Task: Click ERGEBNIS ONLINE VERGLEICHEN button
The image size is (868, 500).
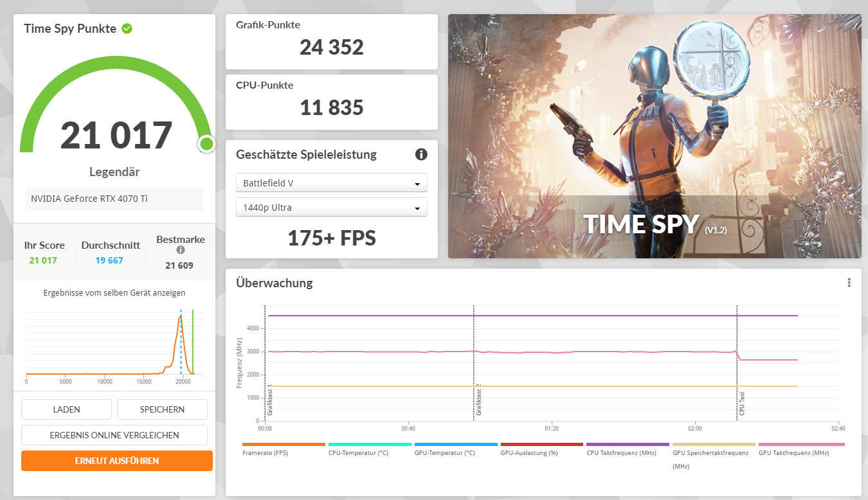Action: coord(114,435)
